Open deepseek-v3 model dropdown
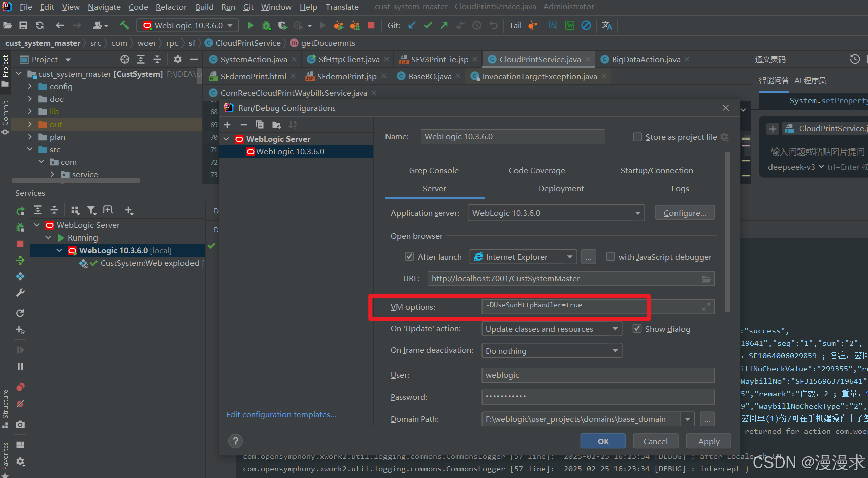Image resolution: width=868 pixels, height=478 pixels. 796,167
